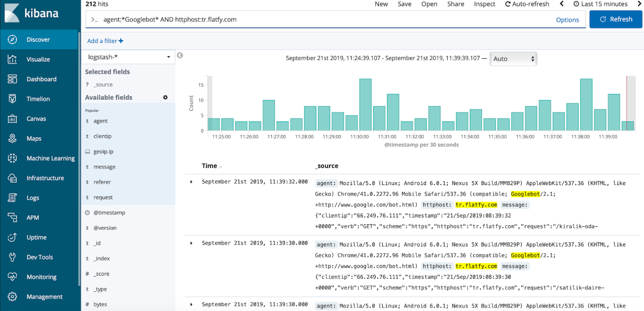Click the Time column header
This screenshot has width=644, height=311.
point(209,166)
